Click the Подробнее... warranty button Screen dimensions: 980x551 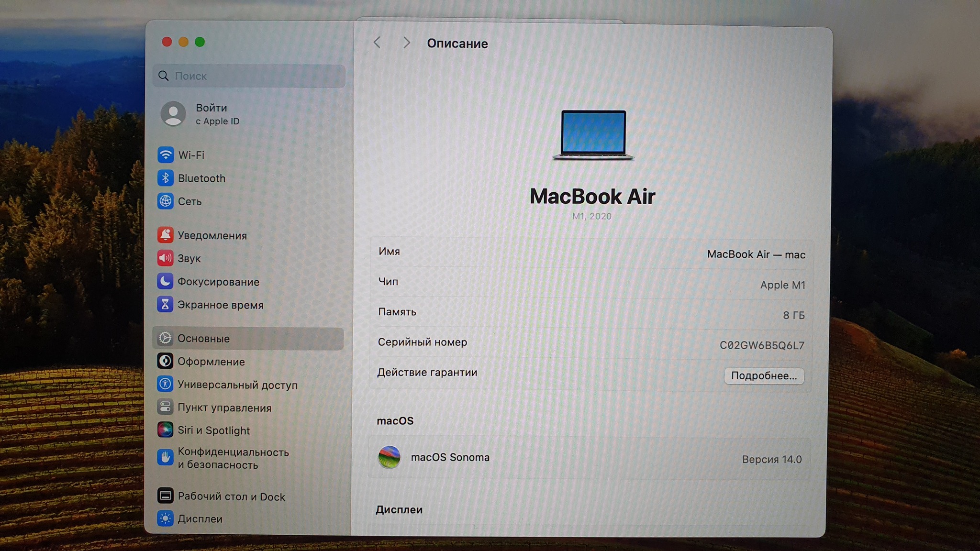click(x=764, y=376)
